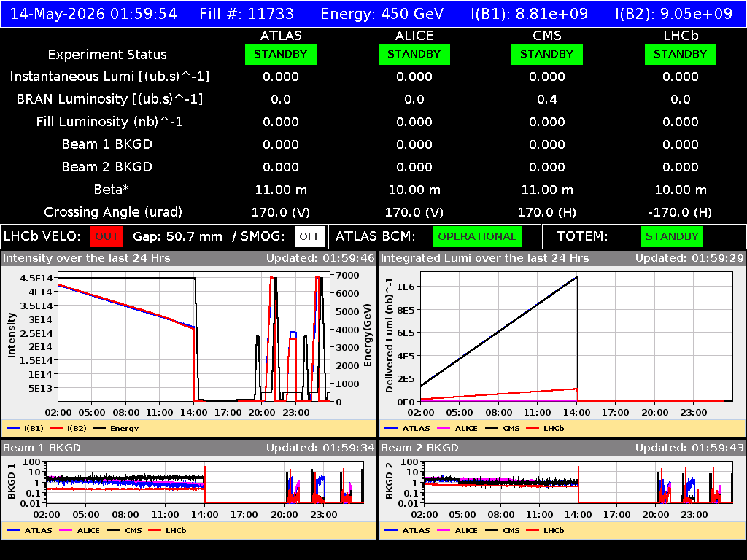Click the TOTEM STANDBY indicator
The width and height of the screenshot is (747, 560).
[672, 236]
